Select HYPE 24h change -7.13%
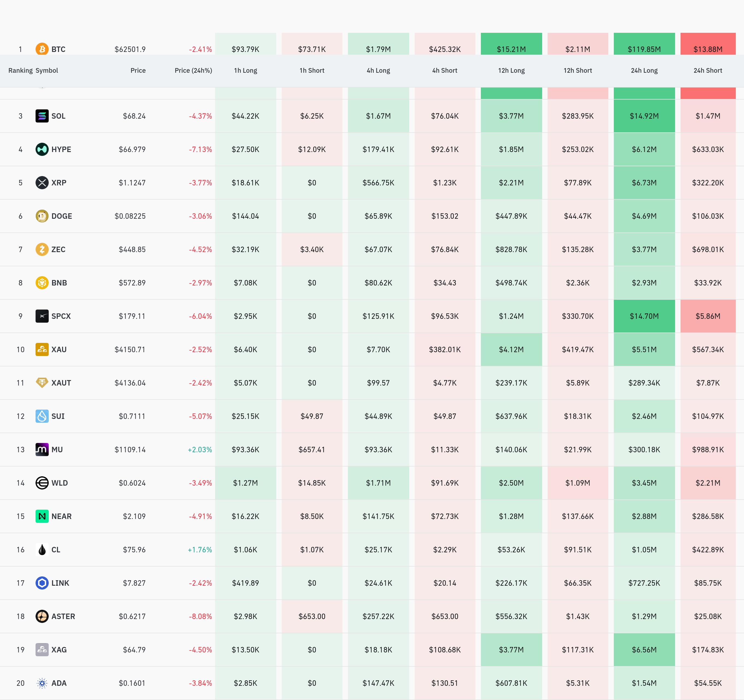 point(200,149)
